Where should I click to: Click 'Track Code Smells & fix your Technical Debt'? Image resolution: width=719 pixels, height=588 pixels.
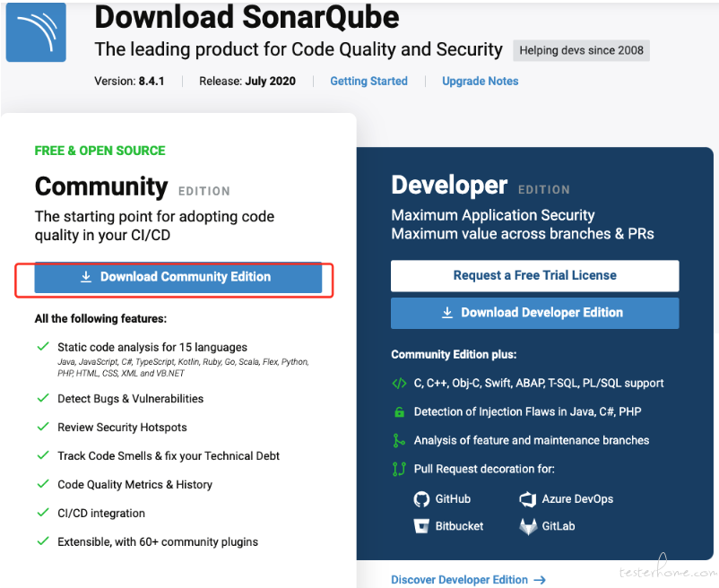(169, 456)
